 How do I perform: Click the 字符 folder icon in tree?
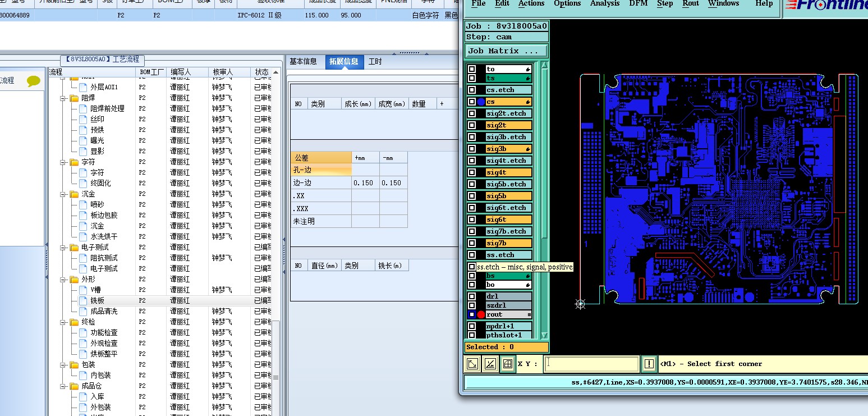pyautogui.click(x=74, y=162)
